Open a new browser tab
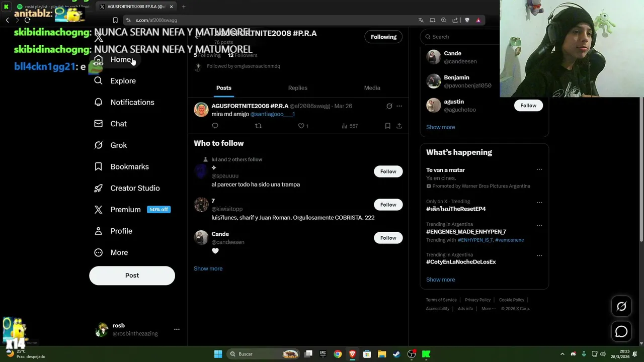 point(184,7)
